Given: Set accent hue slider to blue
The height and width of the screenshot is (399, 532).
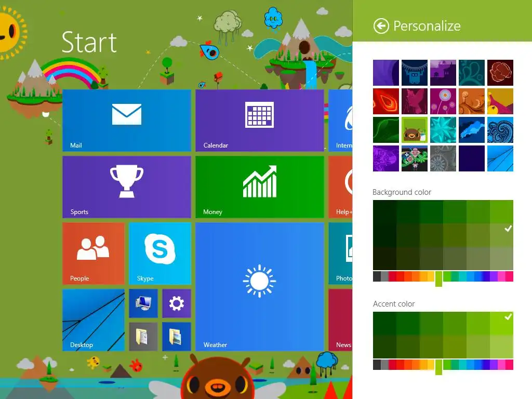Looking at the screenshot, I should pyautogui.click(x=478, y=365).
